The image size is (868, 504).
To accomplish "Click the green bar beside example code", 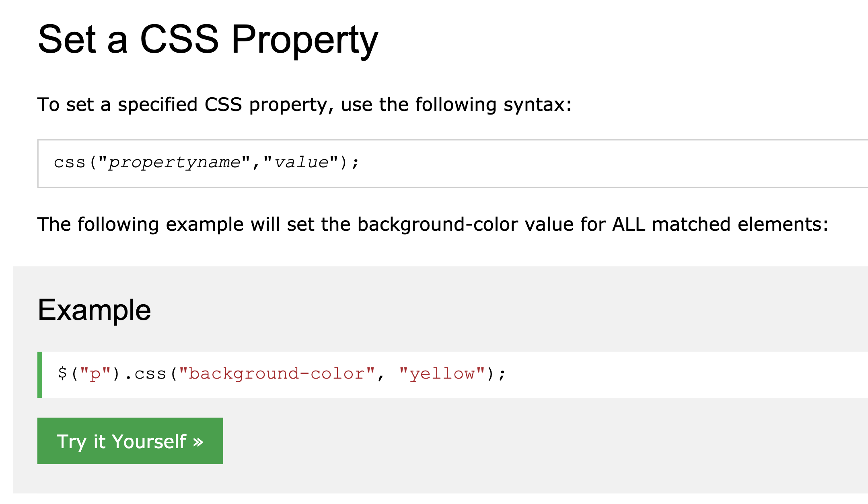I will click(x=40, y=375).
